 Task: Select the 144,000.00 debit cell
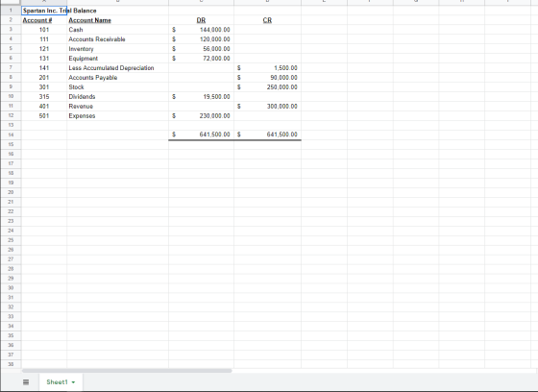tap(201, 30)
